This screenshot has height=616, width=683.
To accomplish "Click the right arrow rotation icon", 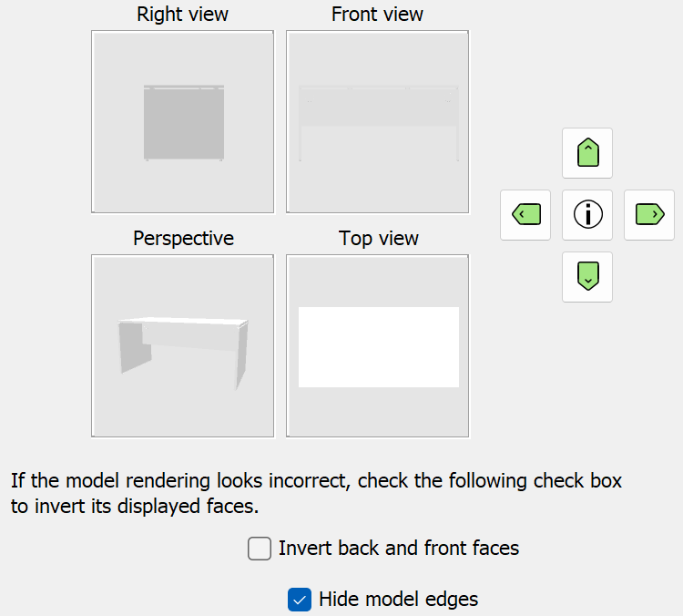I will (649, 215).
